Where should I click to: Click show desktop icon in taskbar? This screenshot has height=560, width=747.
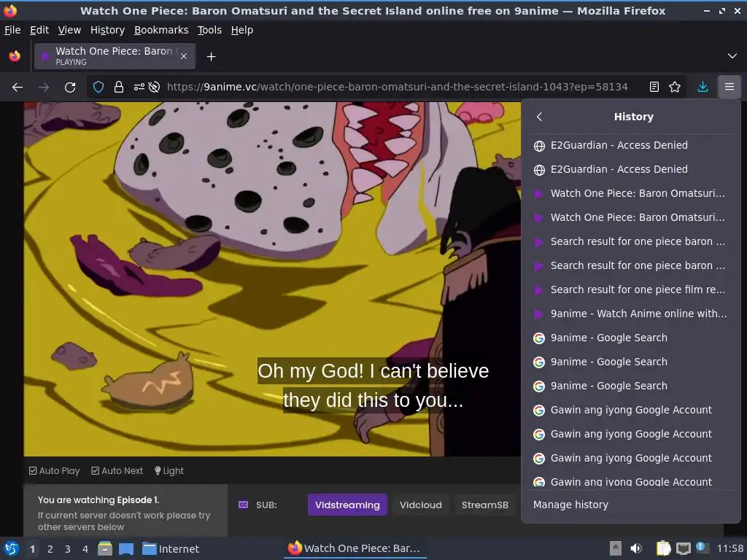(126, 548)
